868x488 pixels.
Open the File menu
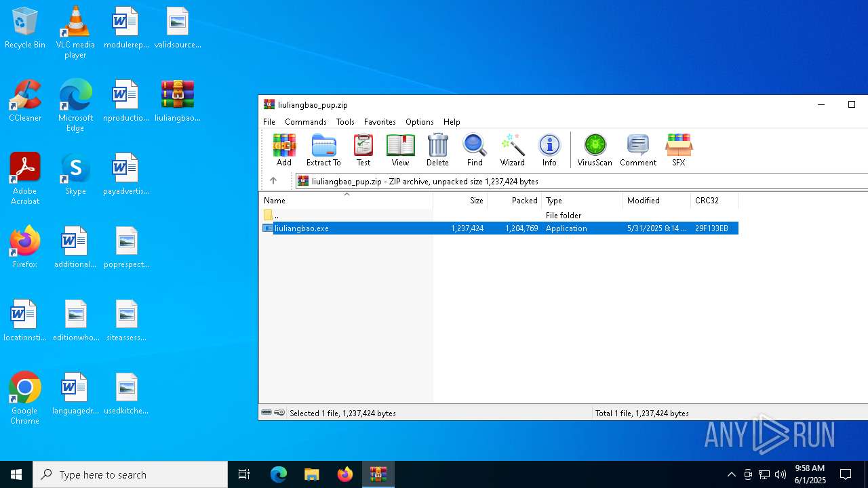pos(269,122)
